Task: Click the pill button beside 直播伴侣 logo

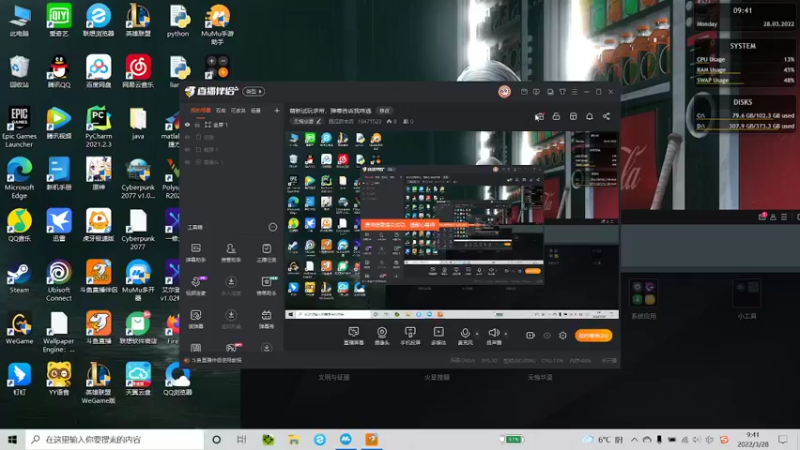Action: coord(254,91)
